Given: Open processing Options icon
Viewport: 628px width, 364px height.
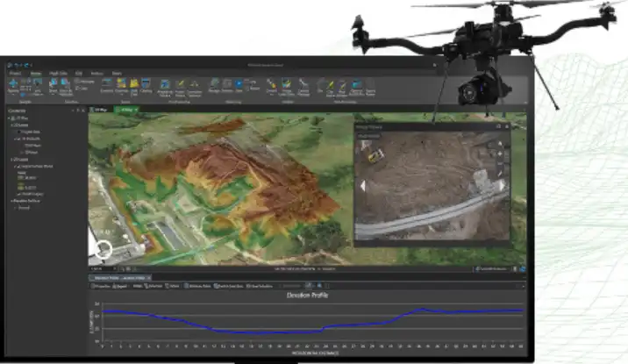Looking at the screenshot, I should click(x=227, y=85).
